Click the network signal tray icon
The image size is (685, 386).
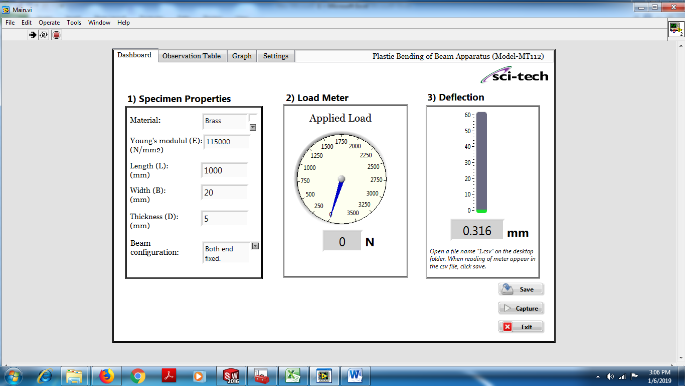pyautogui.click(x=623, y=376)
